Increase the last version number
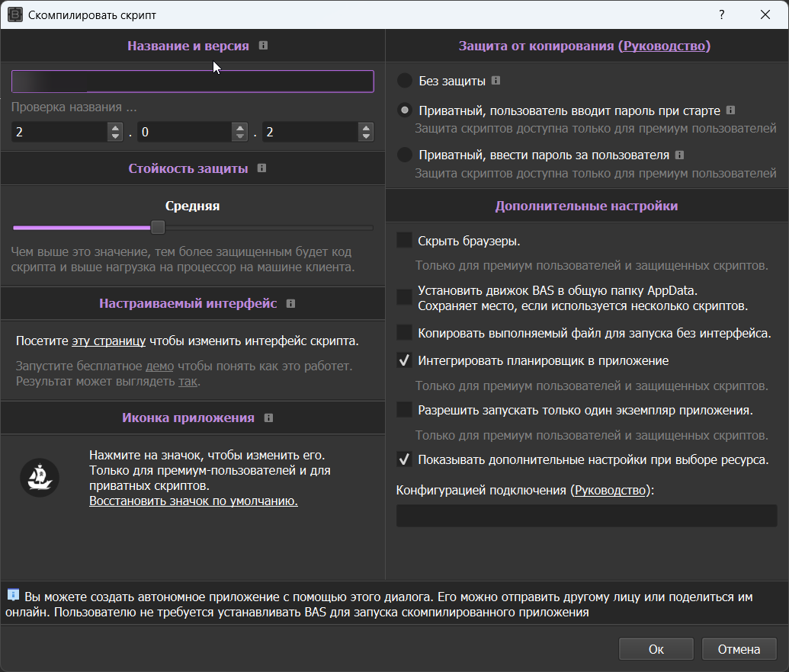The width and height of the screenshot is (789, 672). [366, 127]
